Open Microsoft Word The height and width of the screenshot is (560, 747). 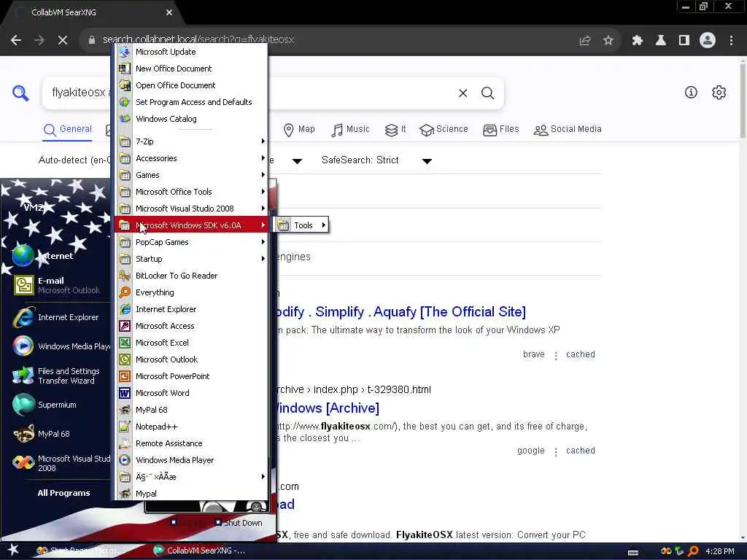pyautogui.click(x=190, y=393)
